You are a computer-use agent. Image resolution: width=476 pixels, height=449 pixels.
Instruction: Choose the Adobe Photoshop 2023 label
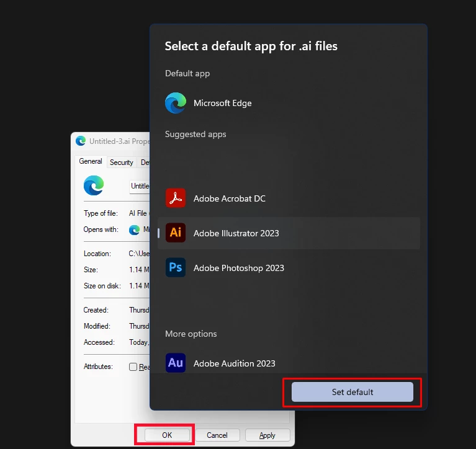(x=239, y=268)
